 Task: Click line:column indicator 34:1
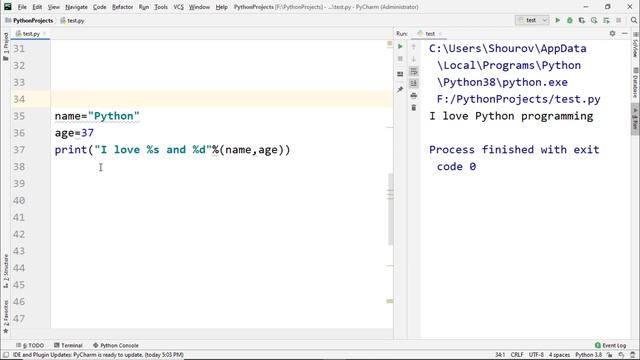pyautogui.click(x=500, y=355)
